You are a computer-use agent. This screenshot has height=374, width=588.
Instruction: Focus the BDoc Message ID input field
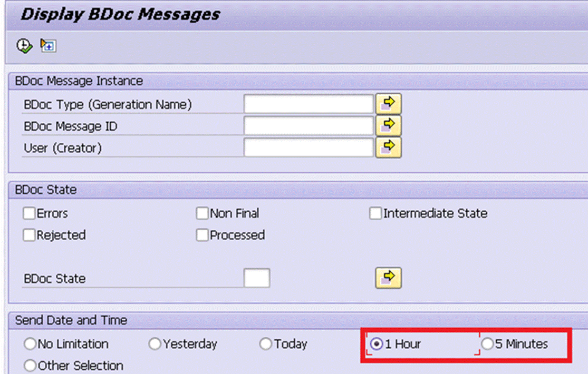[x=309, y=125]
